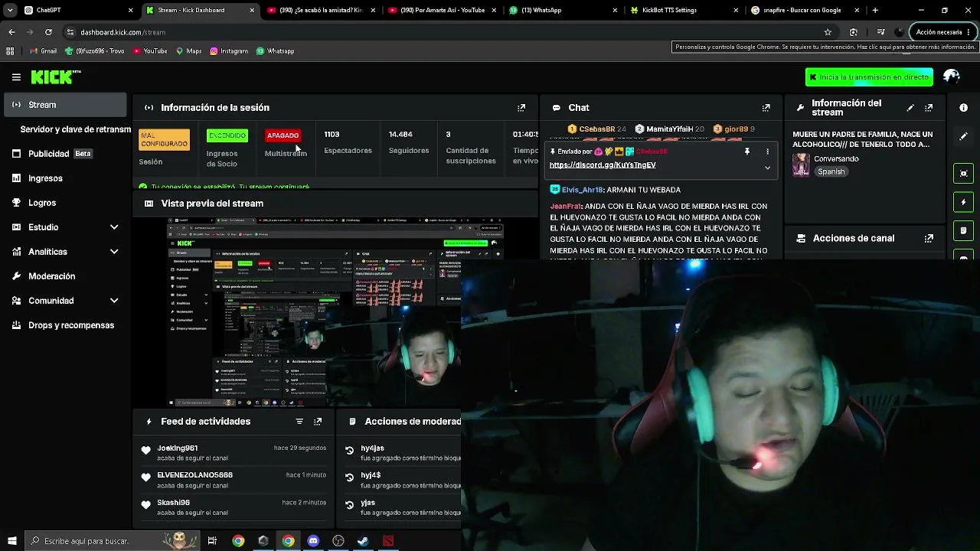Edit the Información del stream details
Screen dimensions: 980x551
pos(910,108)
